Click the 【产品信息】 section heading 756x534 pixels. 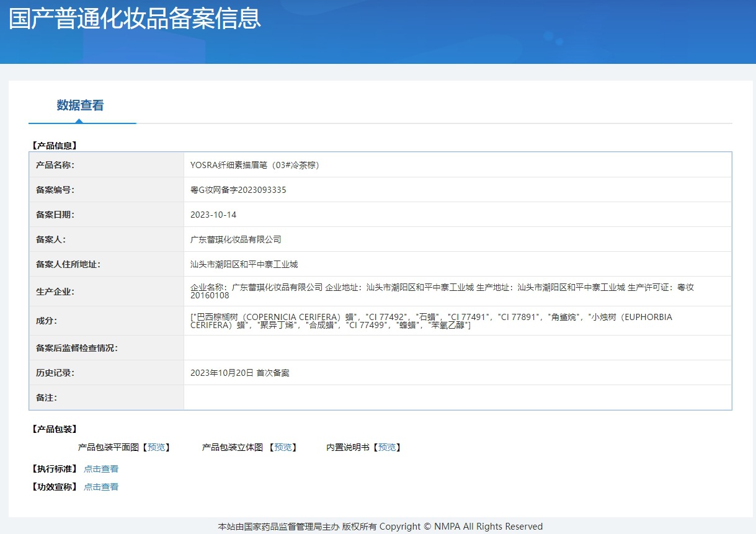point(54,146)
